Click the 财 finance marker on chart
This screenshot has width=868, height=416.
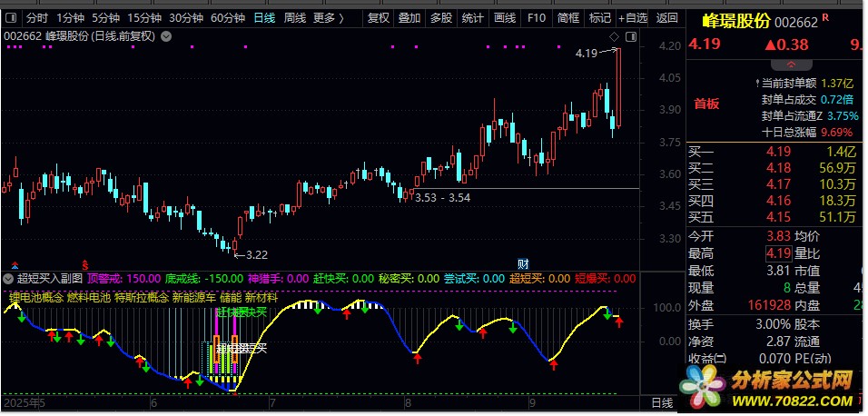(523, 263)
